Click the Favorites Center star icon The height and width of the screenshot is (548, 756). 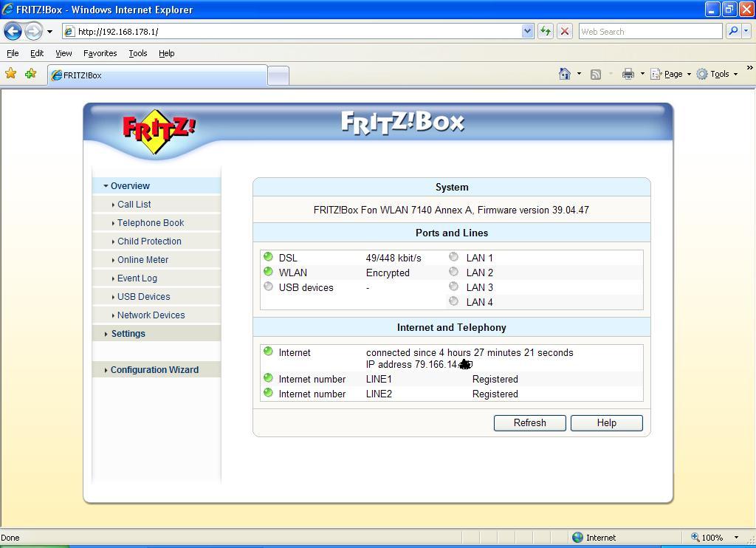pos(10,73)
